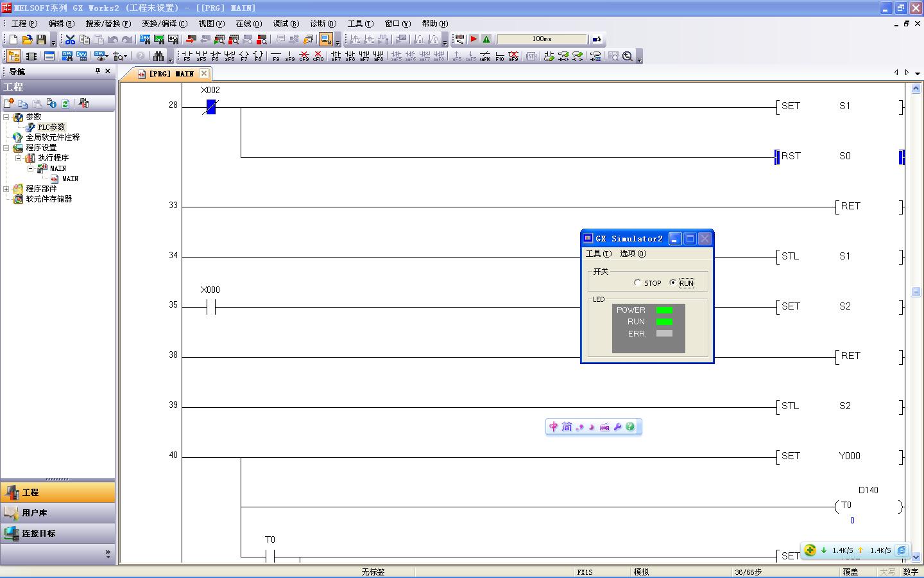Open the 用户库 navigation panel
The height and width of the screenshot is (578, 924).
[35, 513]
